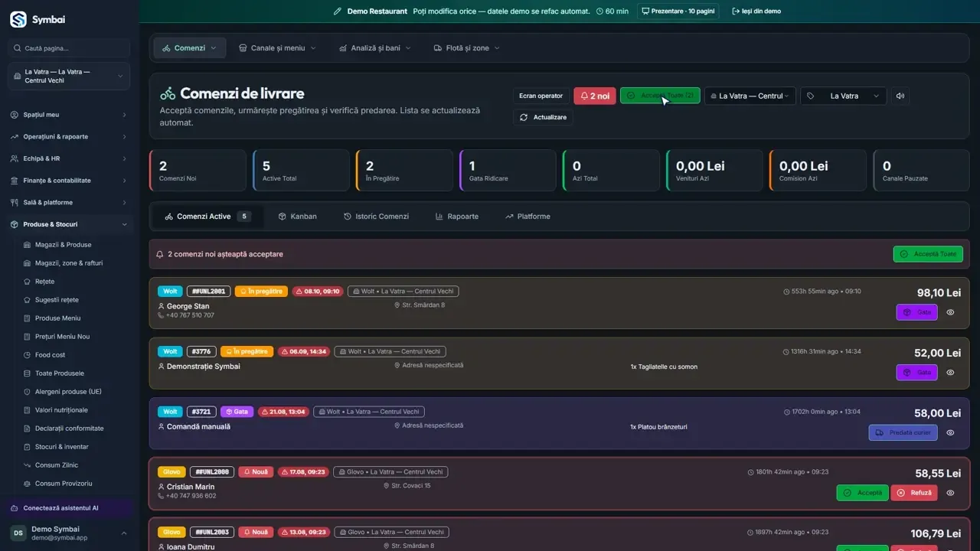Click the bell icon in the new-orders banner
This screenshot has width=980, height=551.
pyautogui.click(x=160, y=254)
